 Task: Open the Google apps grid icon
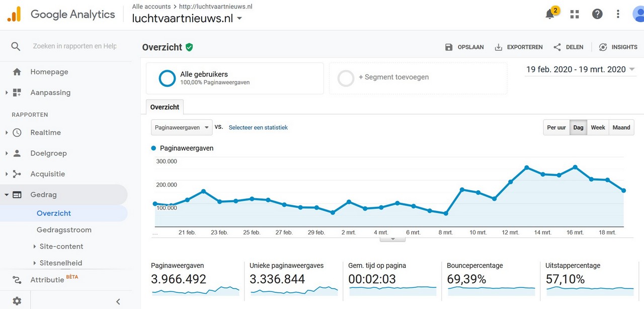click(x=575, y=14)
